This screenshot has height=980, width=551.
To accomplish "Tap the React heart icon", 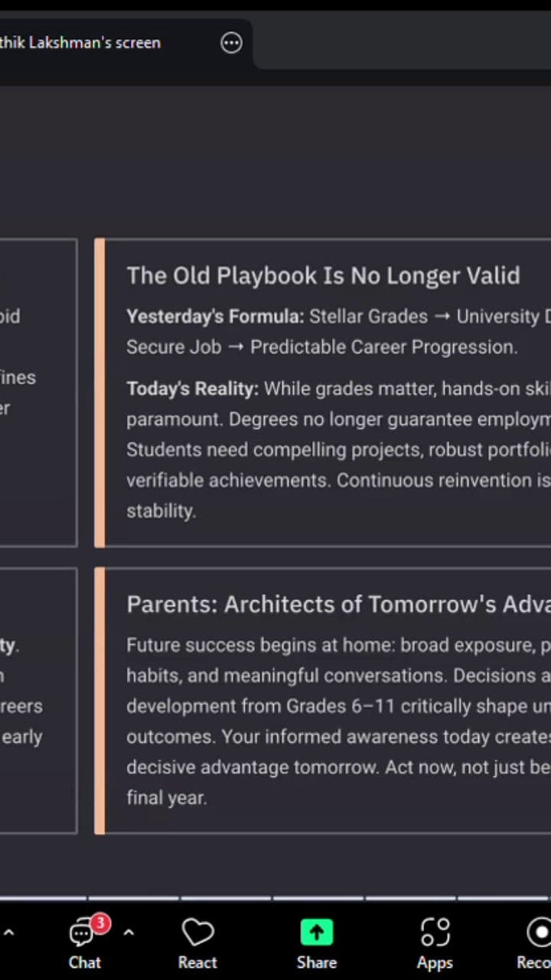I will point(197,932).
